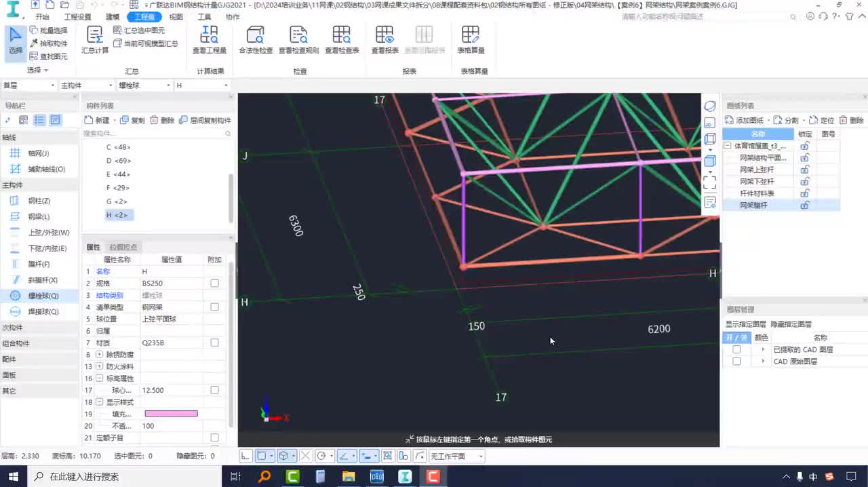
Task: Toggle CAD 原始图层 checkbox
Action: [736, 362]
